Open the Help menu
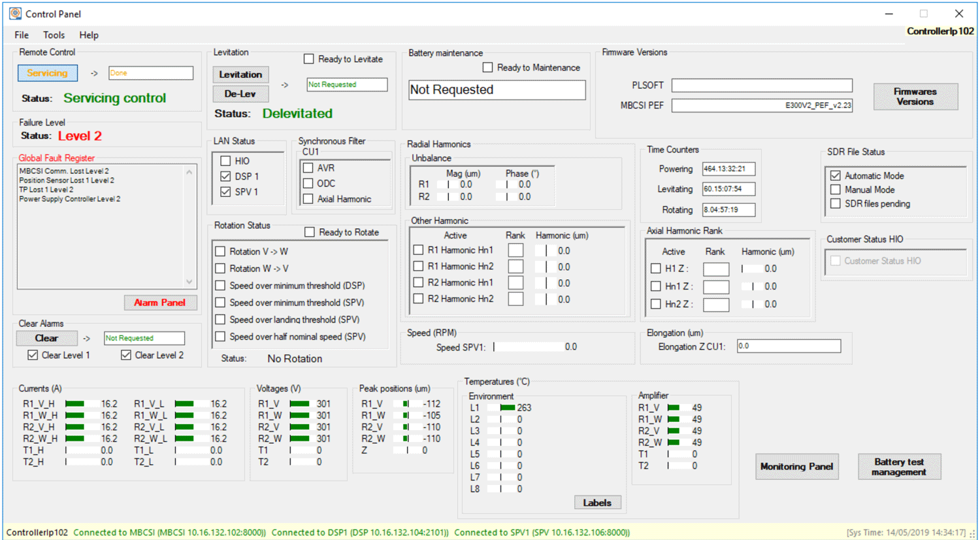 point(89,35)
